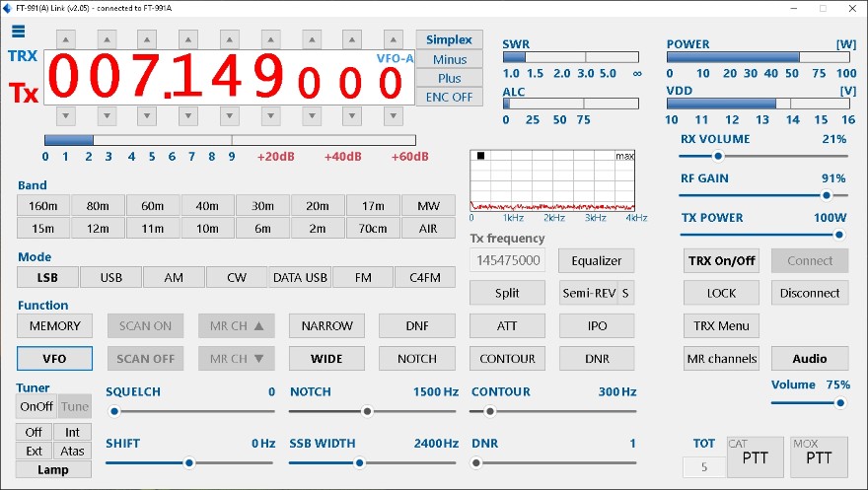This screenshot has height=490, width=868.
Task: Click down arrow below the digit 4
Action: coord(229,116)
